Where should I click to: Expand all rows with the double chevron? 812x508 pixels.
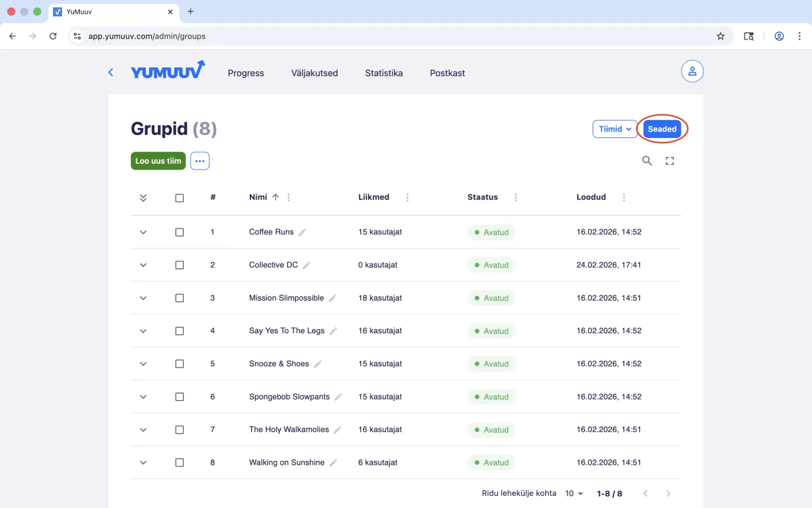pyautogui.click(x=143, y=198)
